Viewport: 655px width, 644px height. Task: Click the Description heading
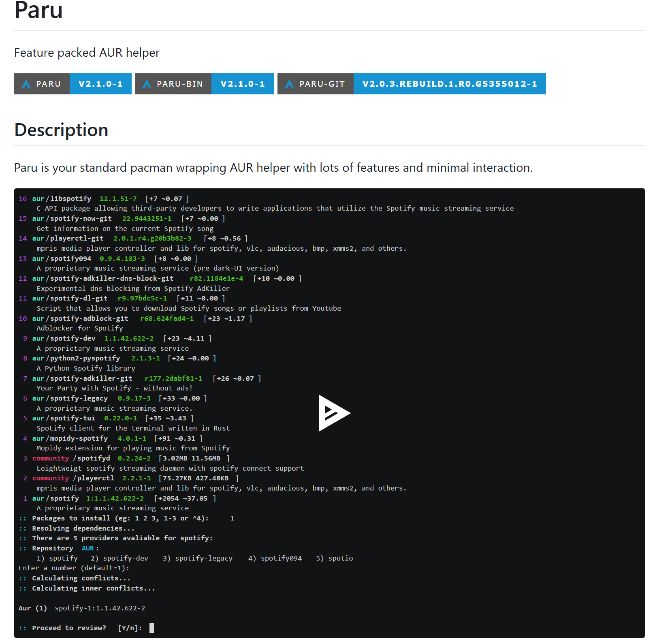[61, 130]
